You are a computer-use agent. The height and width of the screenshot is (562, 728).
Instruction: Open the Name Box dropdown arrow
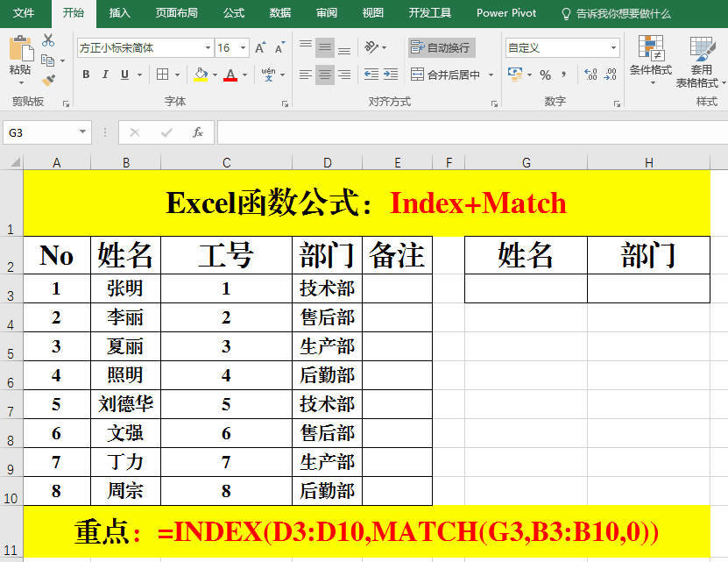[x=82, y=132]
